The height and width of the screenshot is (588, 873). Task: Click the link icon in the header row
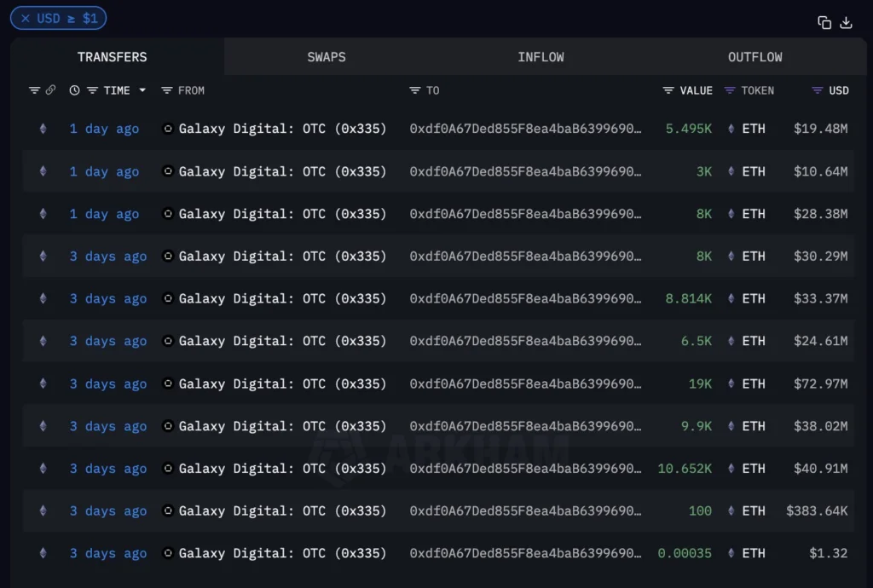click(50, 89)
